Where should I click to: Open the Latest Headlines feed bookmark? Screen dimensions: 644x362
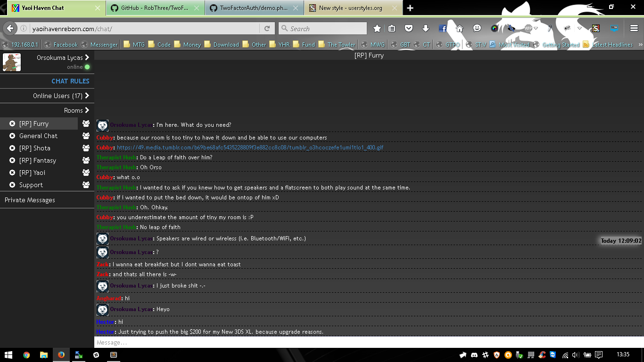[x=608, y=44]
